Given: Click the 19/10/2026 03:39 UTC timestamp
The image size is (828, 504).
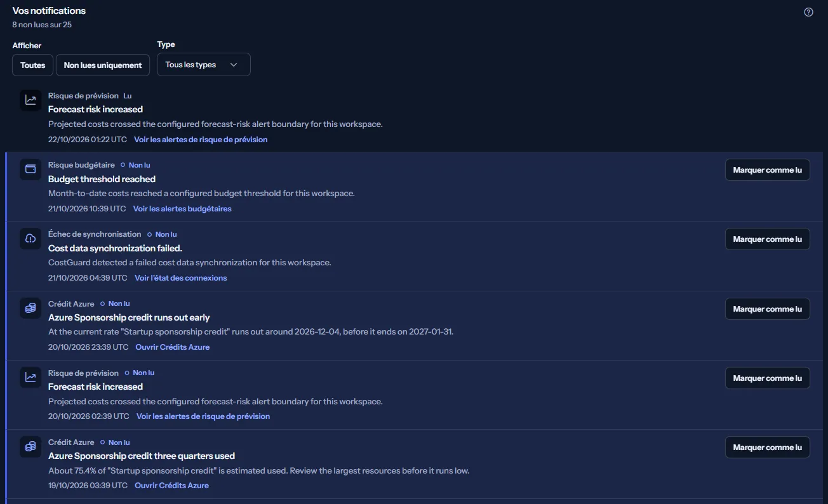Looking at the screenshot, I should 88,486.
